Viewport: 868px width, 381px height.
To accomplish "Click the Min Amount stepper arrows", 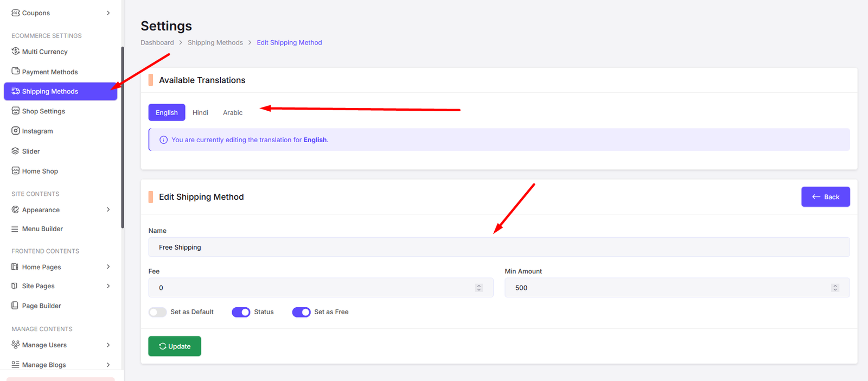I will (835, 288).
